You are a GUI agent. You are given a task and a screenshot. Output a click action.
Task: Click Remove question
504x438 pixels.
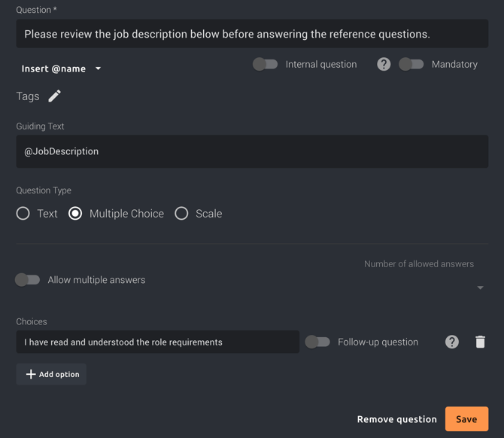397,419
